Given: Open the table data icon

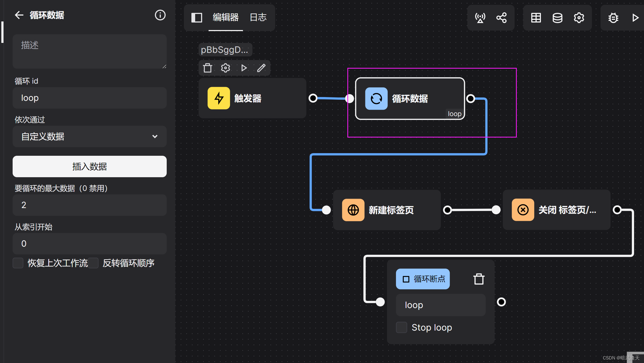Looking at the screenshot, I should click(x=536, y=18).
